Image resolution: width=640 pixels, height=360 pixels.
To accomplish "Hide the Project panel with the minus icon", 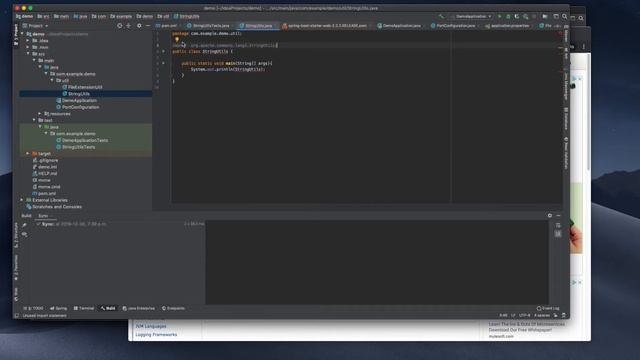I will [148, 26].
